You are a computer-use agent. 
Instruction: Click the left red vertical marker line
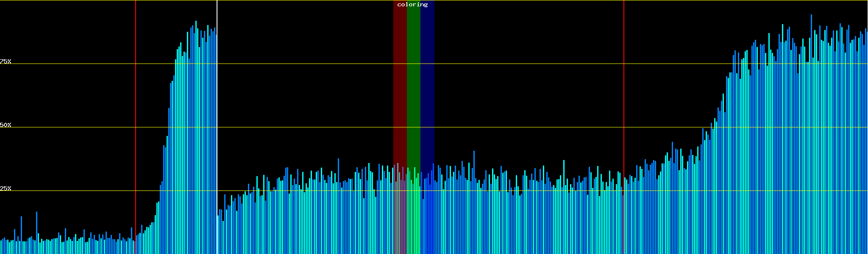[x=136, y=106]
